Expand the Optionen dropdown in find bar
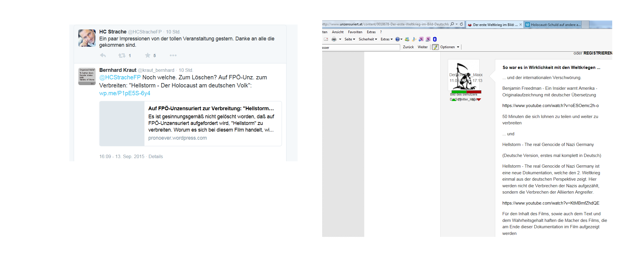Viewport: 644px width, 264px height. pyautogui.click(x=458, y=47)
